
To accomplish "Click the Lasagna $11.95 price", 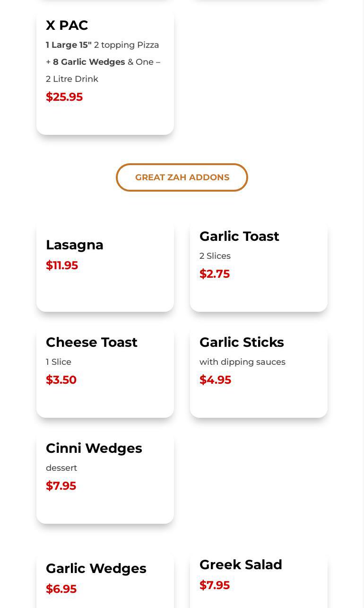I will 62,265.
